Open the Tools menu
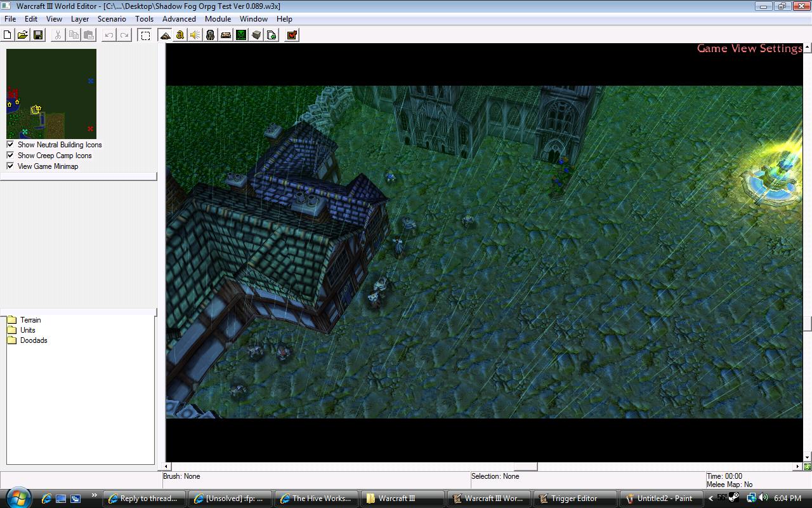The height and width of the screenshot is (508, 812). coord(144,19)
